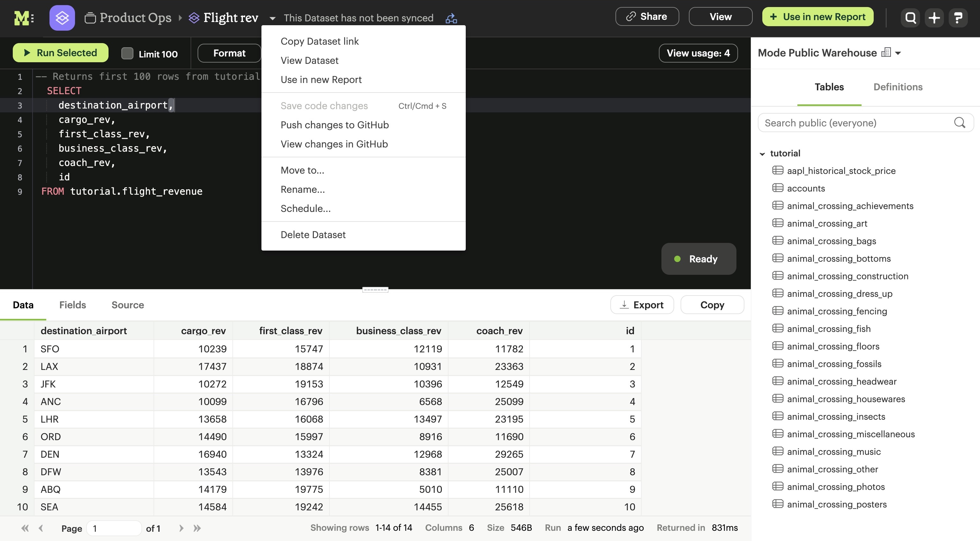Click the green Use in new Report button
980x541 pixels.
click(818, 16)
